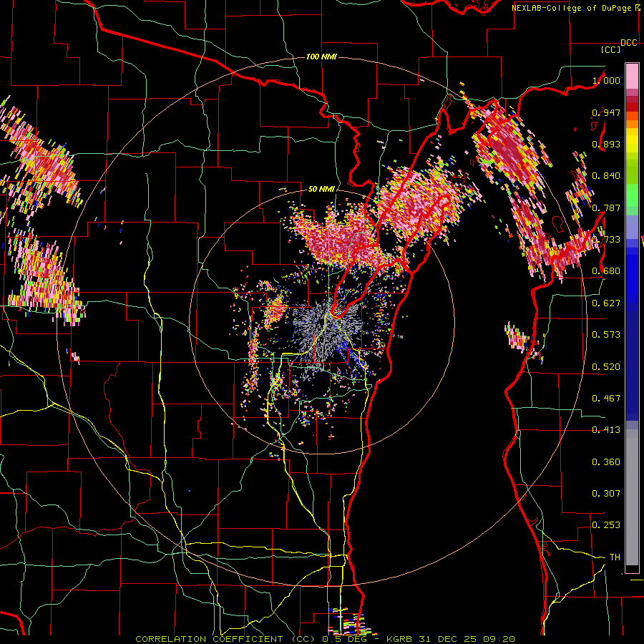Click the 0.520 value on the color scale
644x644 pixels.
[x=606, y=367]
